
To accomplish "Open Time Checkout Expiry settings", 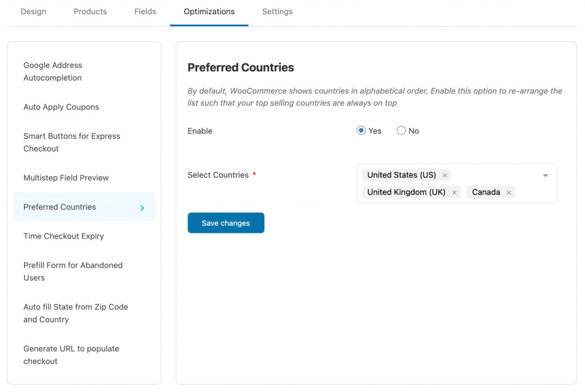I will tap(63, 236).
